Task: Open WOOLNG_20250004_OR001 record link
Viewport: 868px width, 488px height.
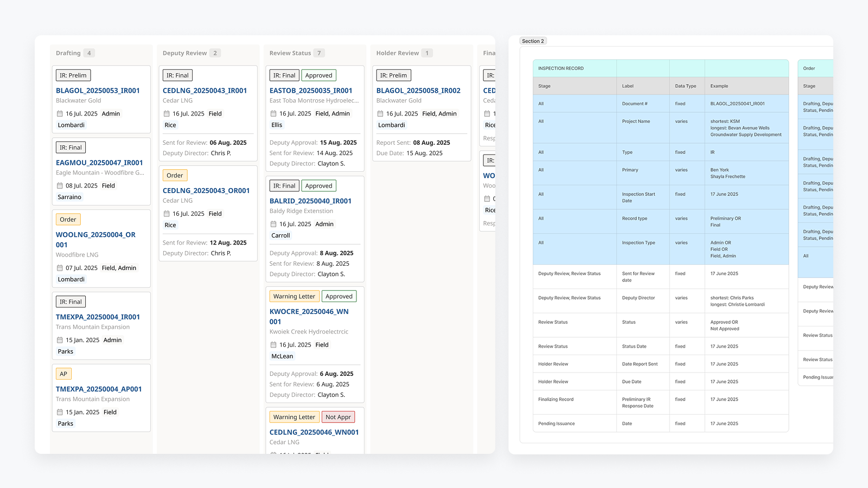Action: [x=95, y=240]
